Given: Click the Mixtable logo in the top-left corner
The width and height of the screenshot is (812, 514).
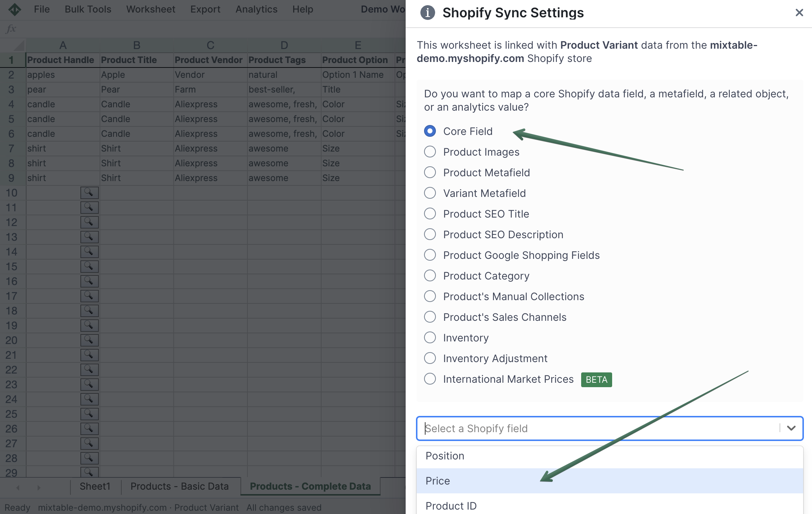Looking at the screenshot, I should pos(15,9).
